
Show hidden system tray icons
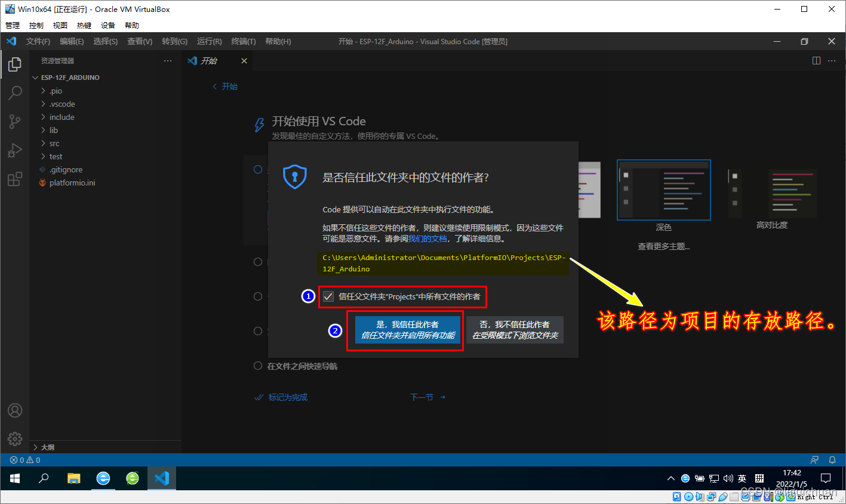coord(670,478)
